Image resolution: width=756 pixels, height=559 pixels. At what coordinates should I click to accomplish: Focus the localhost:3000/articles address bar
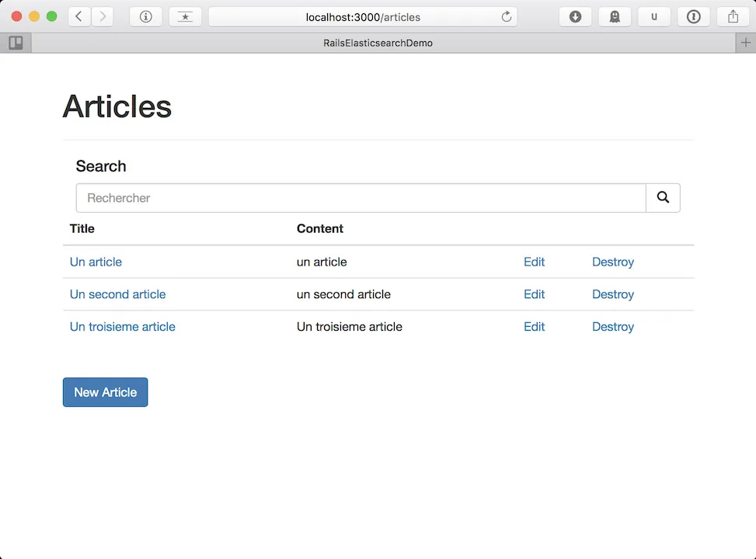(363, 17)
